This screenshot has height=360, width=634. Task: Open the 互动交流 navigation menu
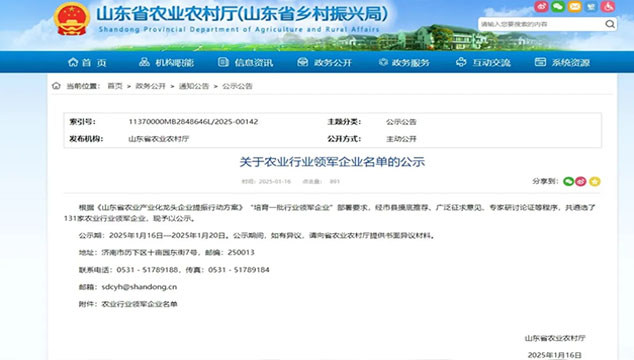tap(483, 62)
